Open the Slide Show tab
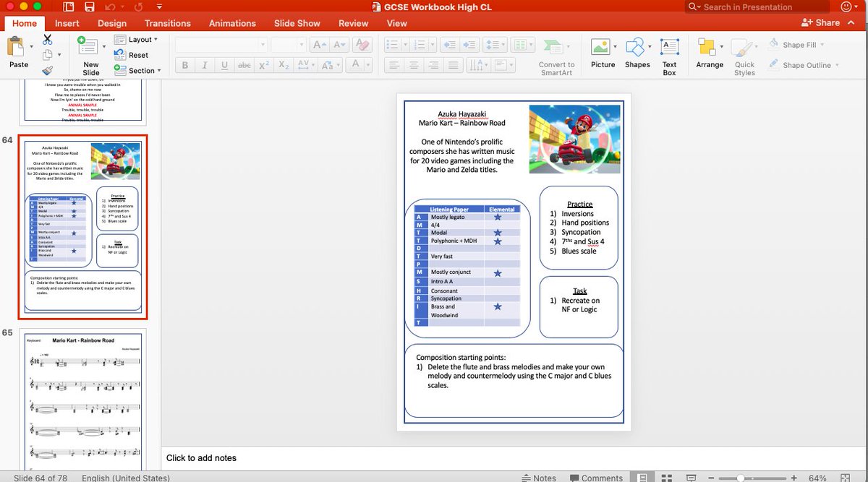The width and height of the screenshot is (868, 482). [x=298, y=23]
